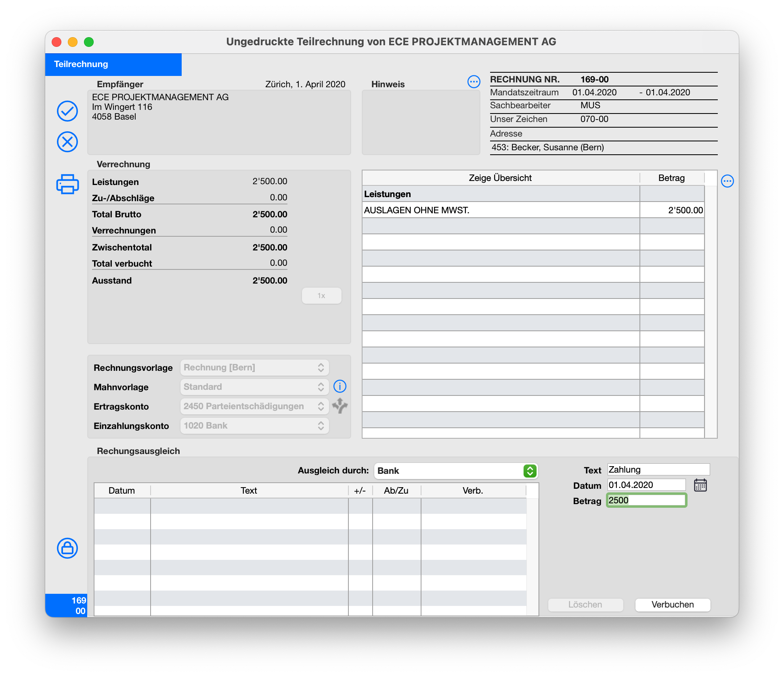Click the Löschen button

(x=585, y=605)
